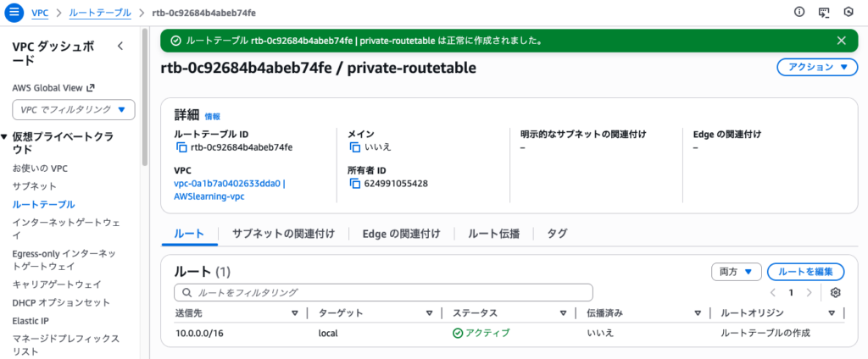Copy the route table ID
Screen dimensions: 868x359
tap(181, 147)
